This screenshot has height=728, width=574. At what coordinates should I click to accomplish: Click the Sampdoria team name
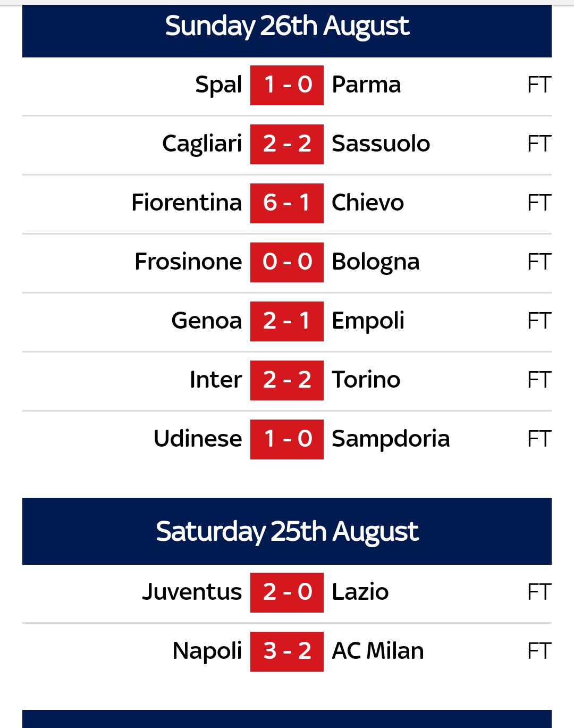391,439
